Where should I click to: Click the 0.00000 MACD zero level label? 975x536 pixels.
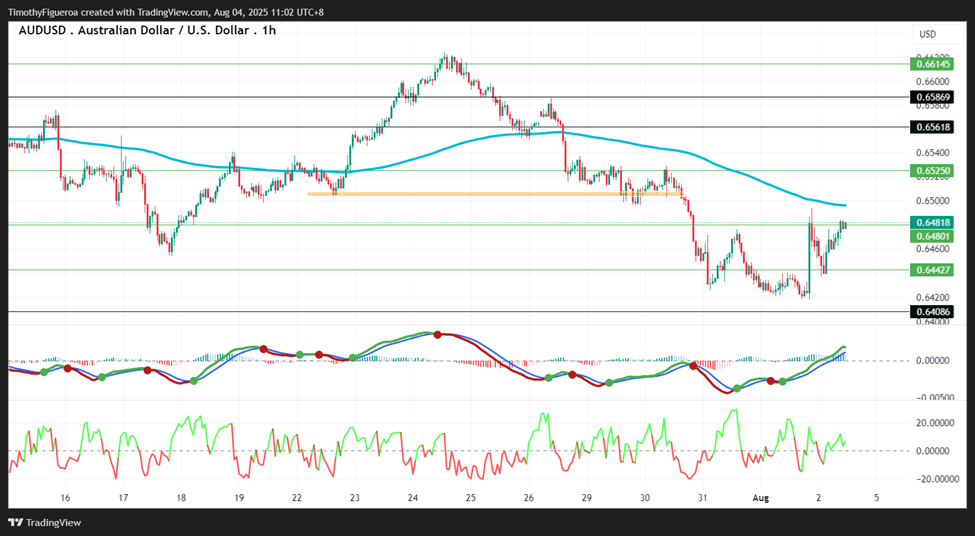click(x=935, y=361)
